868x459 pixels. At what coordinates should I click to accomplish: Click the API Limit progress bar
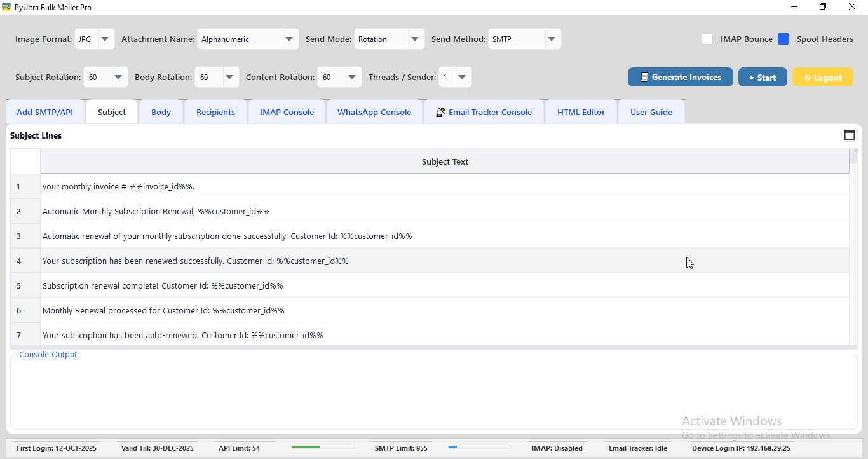coord(322,448)
